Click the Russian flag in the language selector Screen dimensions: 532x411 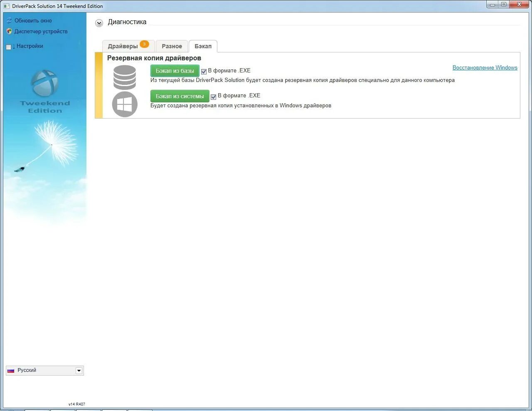click(11, 370)
